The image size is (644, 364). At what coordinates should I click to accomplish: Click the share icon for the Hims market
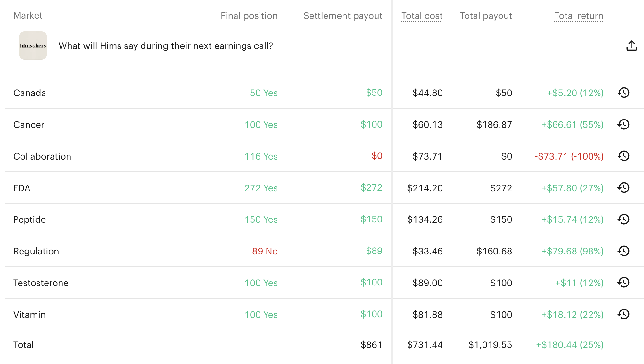tap(632, 46)
